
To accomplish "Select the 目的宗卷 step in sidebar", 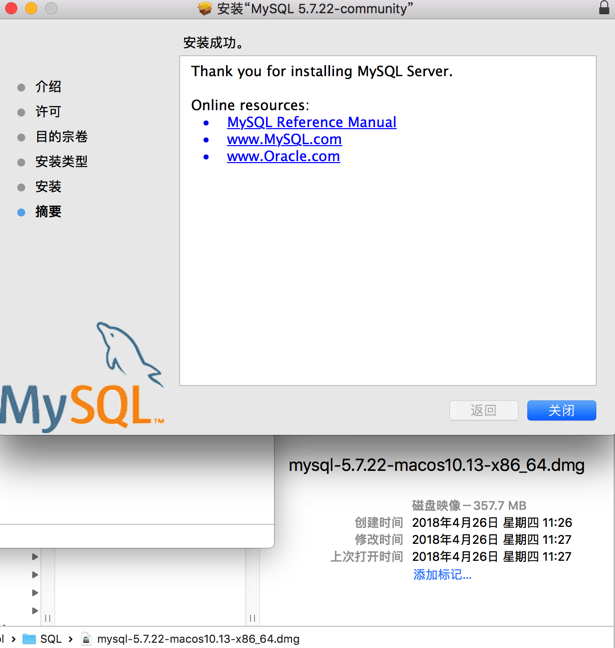I will [61, 136].
